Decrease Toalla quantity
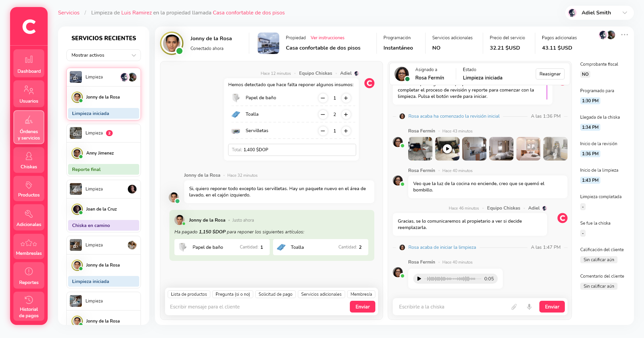The image size is (644, 338). [323, 114]
